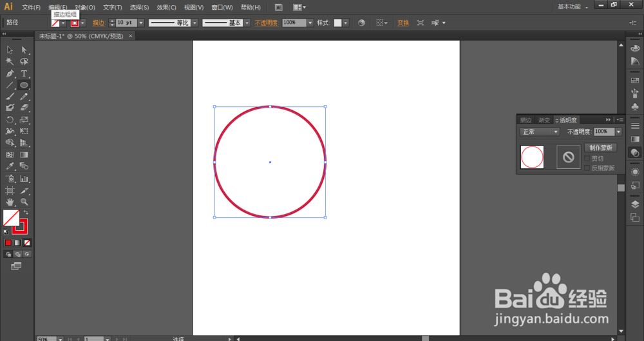Viewport: 644px width, 341px height.
Task: Open the Layers panel icon in dock
Action: [635, 204]
